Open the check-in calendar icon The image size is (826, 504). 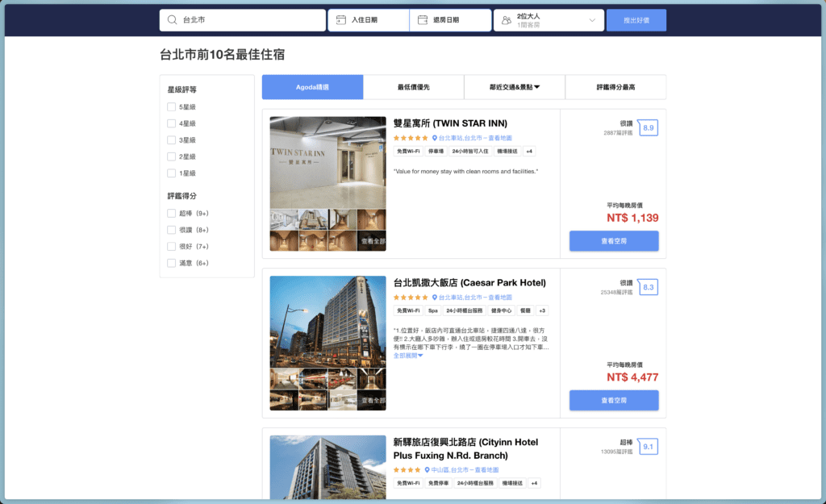point(341,19)
